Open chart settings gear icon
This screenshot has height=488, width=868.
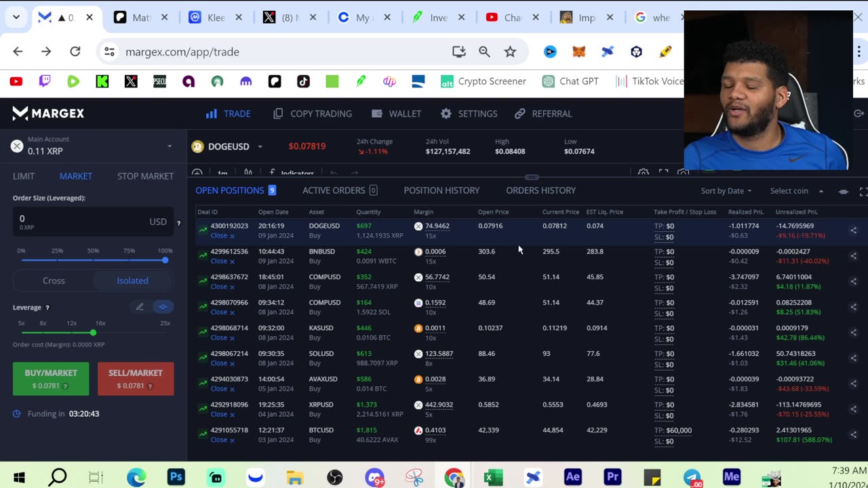click(643, 174)
